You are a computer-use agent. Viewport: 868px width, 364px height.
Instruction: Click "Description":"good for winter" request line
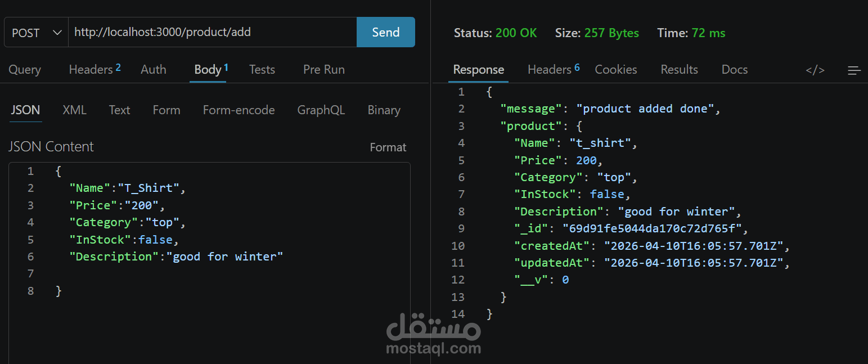pyautogui.click(x=176, y=257)
